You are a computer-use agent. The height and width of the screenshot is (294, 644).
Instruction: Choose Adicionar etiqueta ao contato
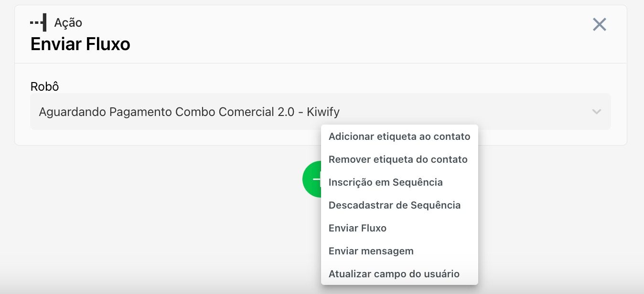pyautogui.click(x=399, y=136)
